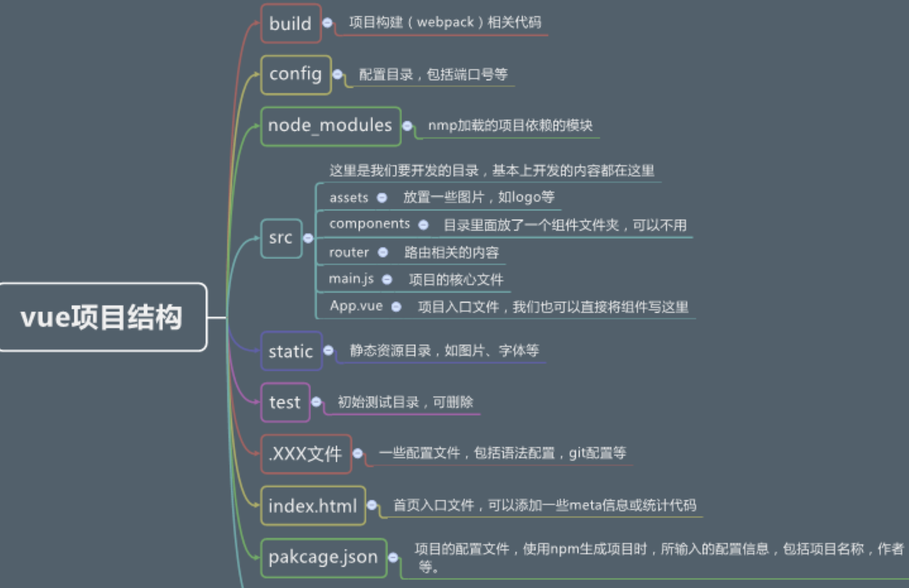Screen dimensions: 909x588
Task: Click the note '项目入口文件，我们也可以直接将组件写这里'
Action: pyautogui.click(x=553, y=307)
